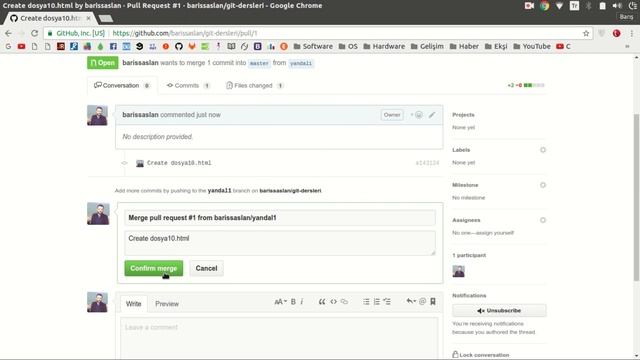The image size is (640, 360).
Task: Open the Facebook bookmark icon
Action: click(113, 47)
